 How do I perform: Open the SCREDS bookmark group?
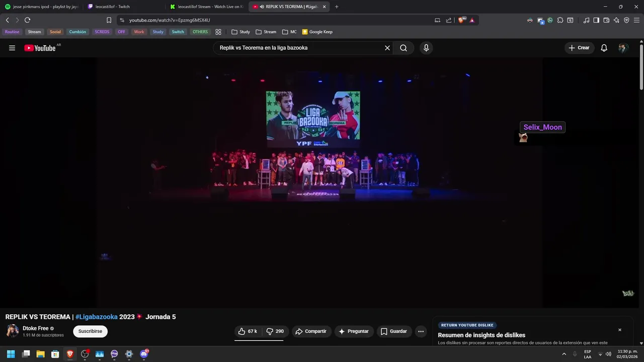tap(102, 32)
